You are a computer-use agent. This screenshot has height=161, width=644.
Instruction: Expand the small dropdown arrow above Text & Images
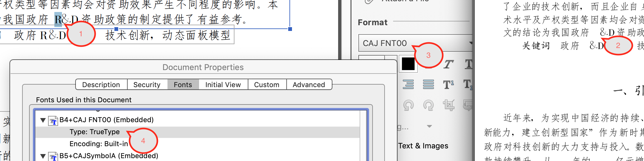click(429, 126)
